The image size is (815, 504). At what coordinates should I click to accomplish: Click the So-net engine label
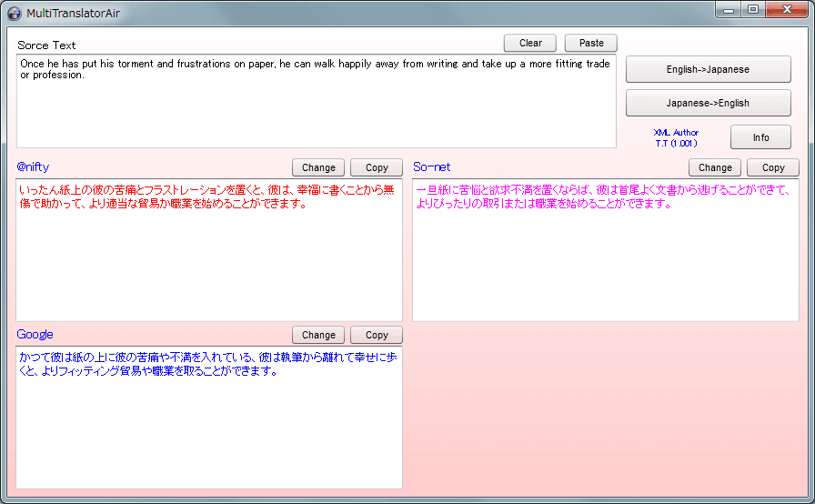[431, 167]
